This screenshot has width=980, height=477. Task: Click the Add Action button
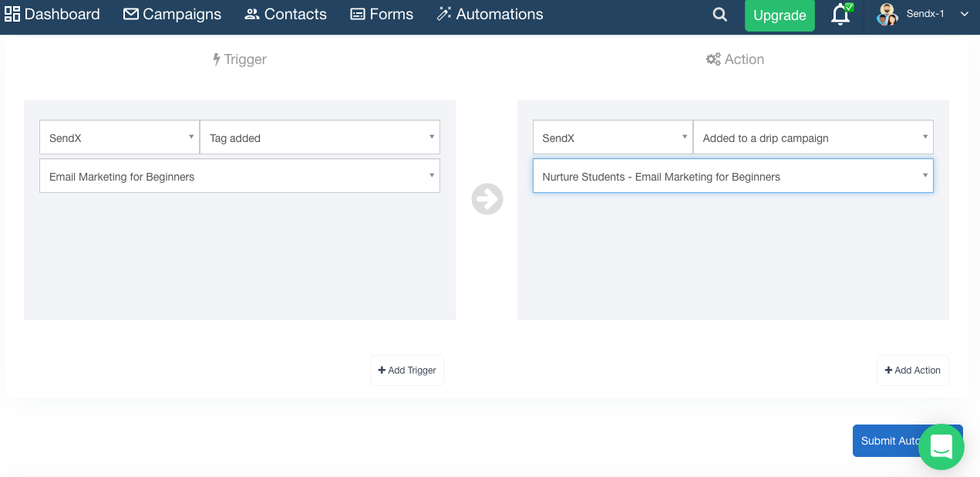point(913,370)
